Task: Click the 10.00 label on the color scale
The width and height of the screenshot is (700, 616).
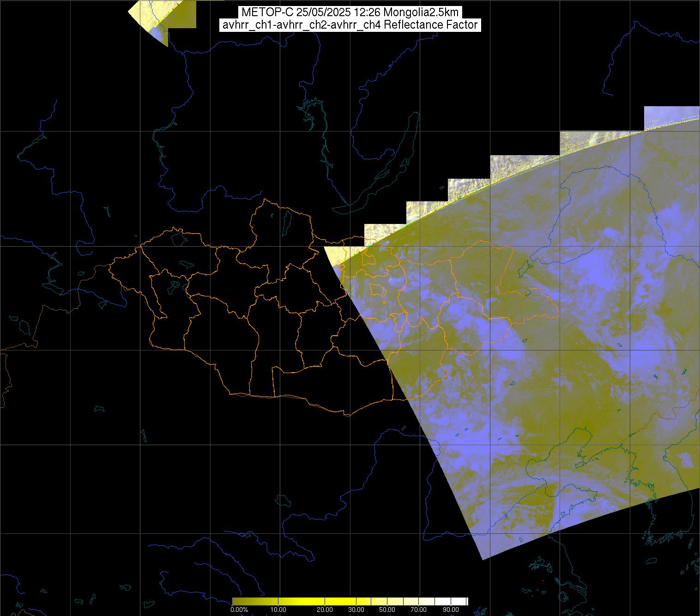Action: (x=278, y=610)
